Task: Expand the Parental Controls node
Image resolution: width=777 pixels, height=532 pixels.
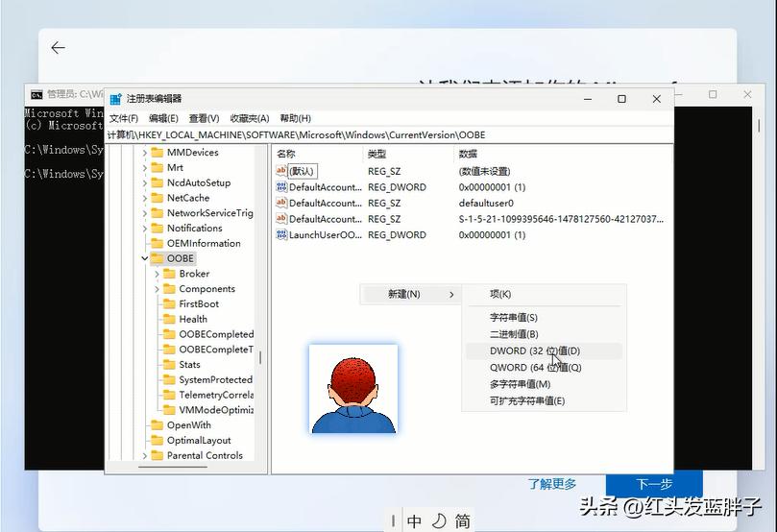Action: (145, 456)
